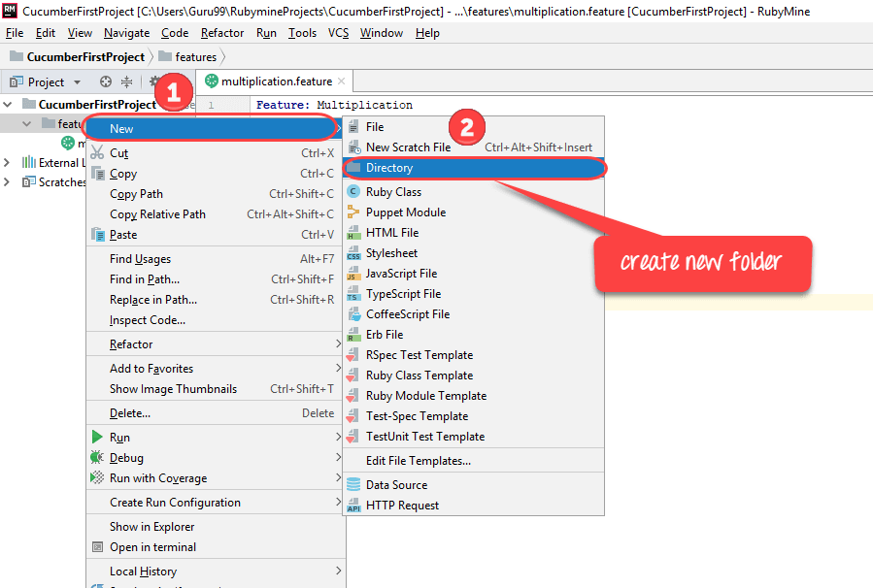Choose Edit File Templates... option

pos(418,461)
